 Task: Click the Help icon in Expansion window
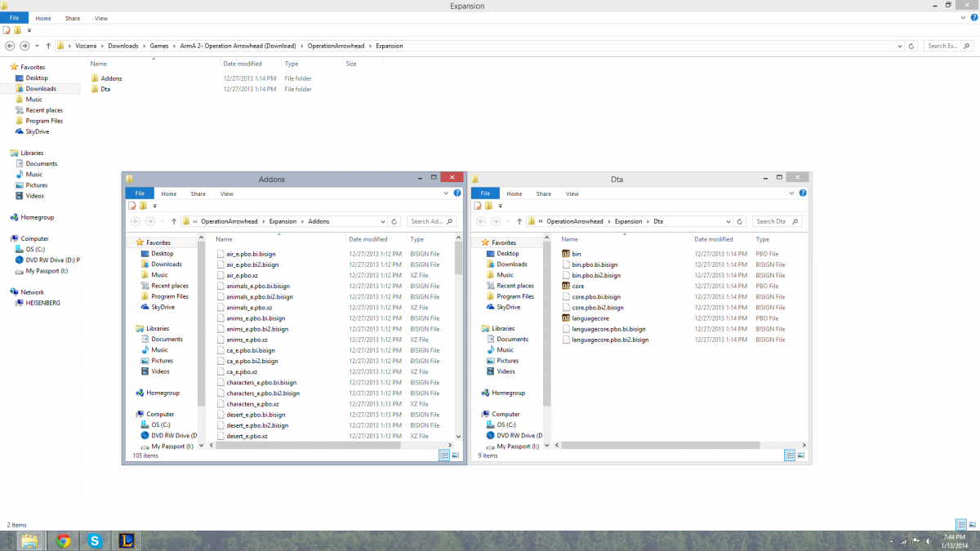[x=973, y=18]
